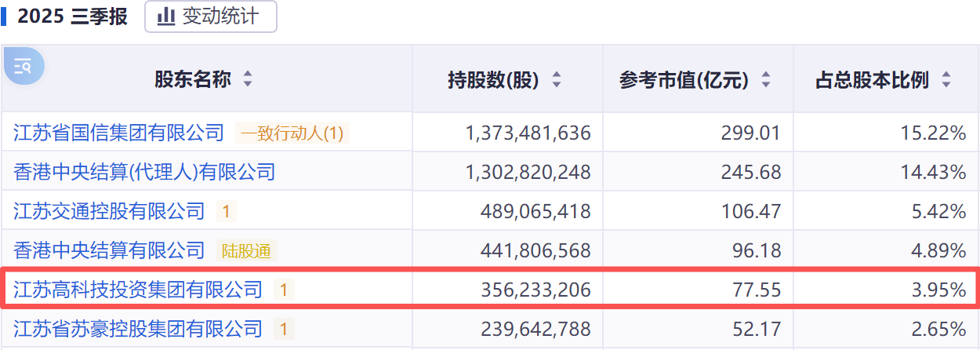
Task: Click the 持股数(股) column header text
Action: click(x=493, y=79)
